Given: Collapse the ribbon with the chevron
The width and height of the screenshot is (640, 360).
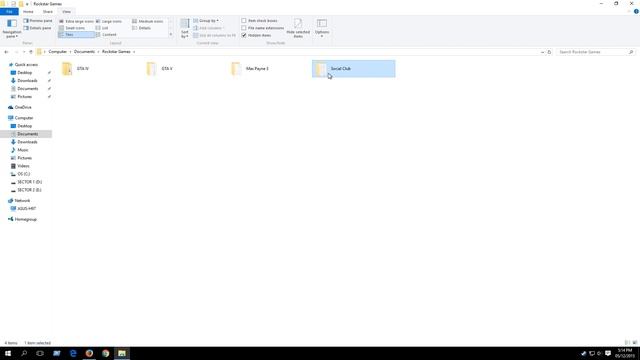Looking at the screenshot, I should [x=629, y=11].
